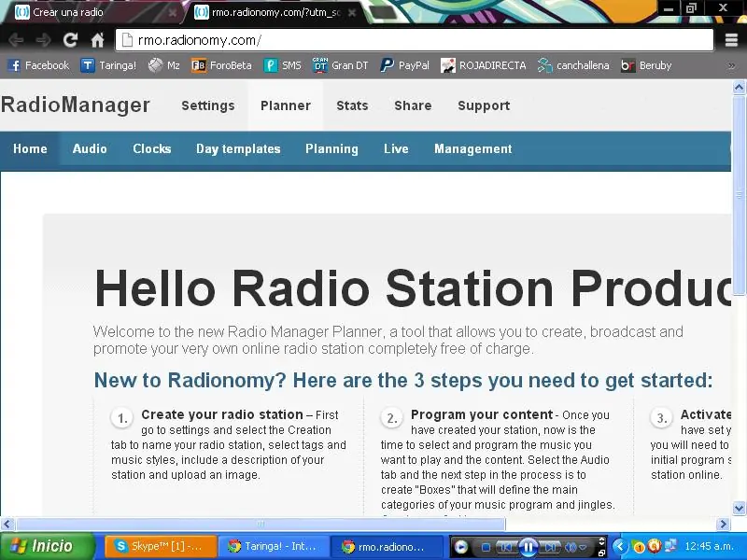
Task: Click the browser back arrow
Action: click(16, 40)
